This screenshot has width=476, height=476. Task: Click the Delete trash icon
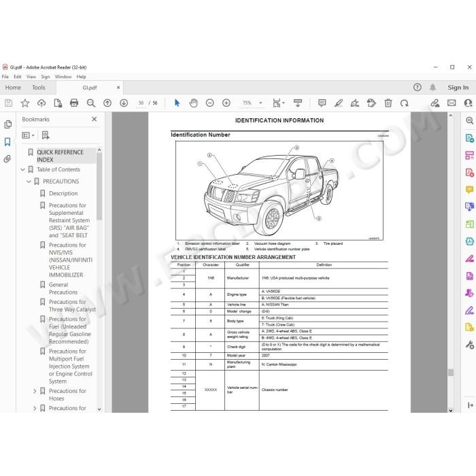pos(388,103)
